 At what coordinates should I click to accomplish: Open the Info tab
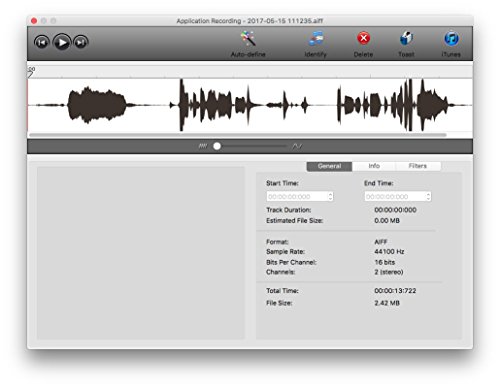pyautogui.click(x=374, y=166)
